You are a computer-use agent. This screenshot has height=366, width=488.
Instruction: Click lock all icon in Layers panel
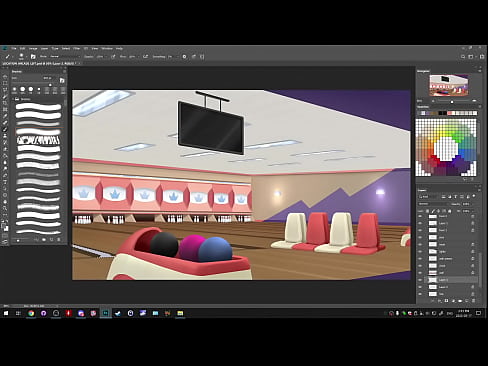point(450,211)
